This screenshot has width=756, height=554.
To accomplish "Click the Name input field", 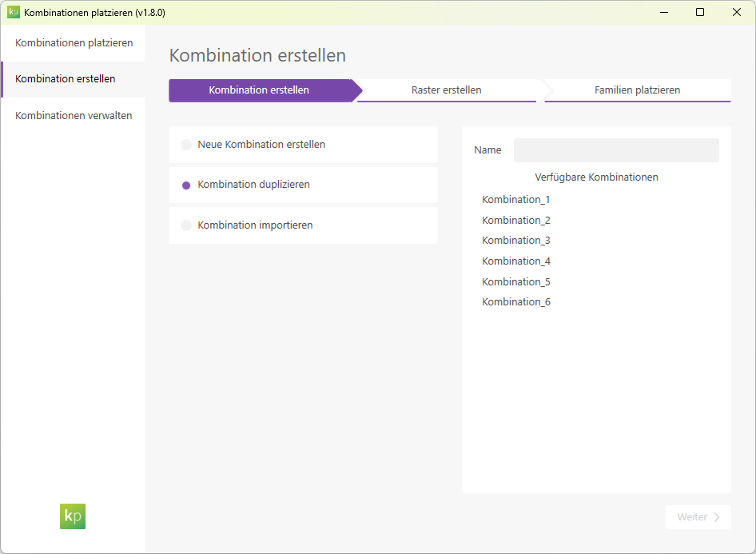I will tap(615, 149).
